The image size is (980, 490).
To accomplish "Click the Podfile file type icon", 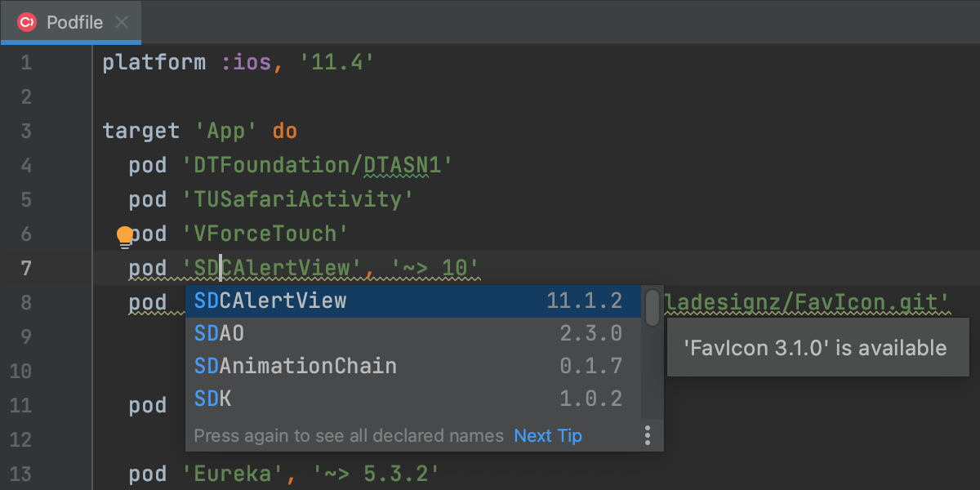I will pyautogui.click(x=26, y=22).
